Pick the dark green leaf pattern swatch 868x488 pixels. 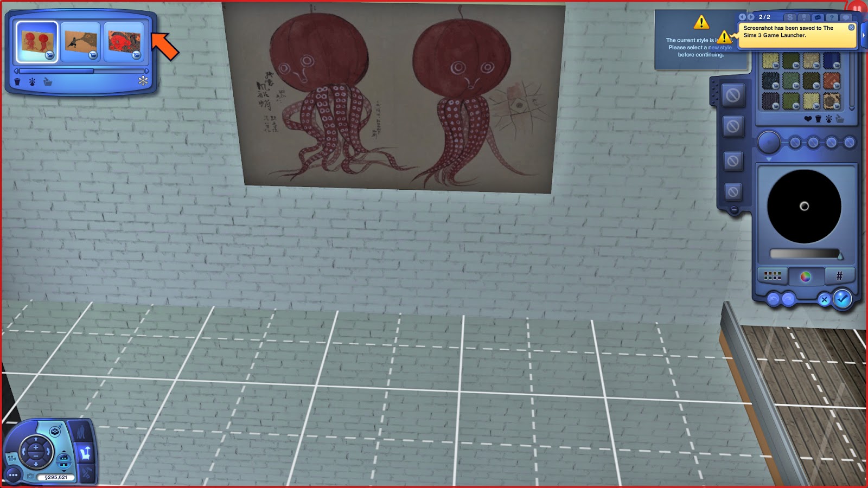pos(791,101)
